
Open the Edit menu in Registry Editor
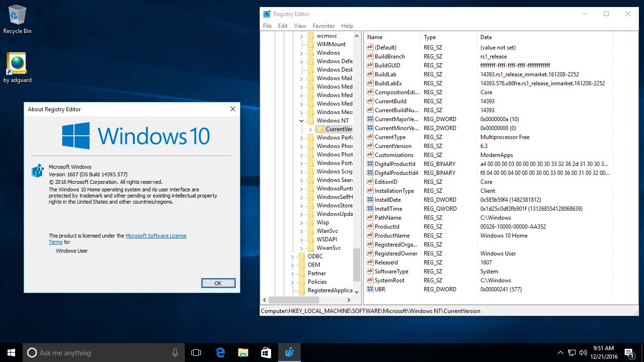click(x=283, y=26)
